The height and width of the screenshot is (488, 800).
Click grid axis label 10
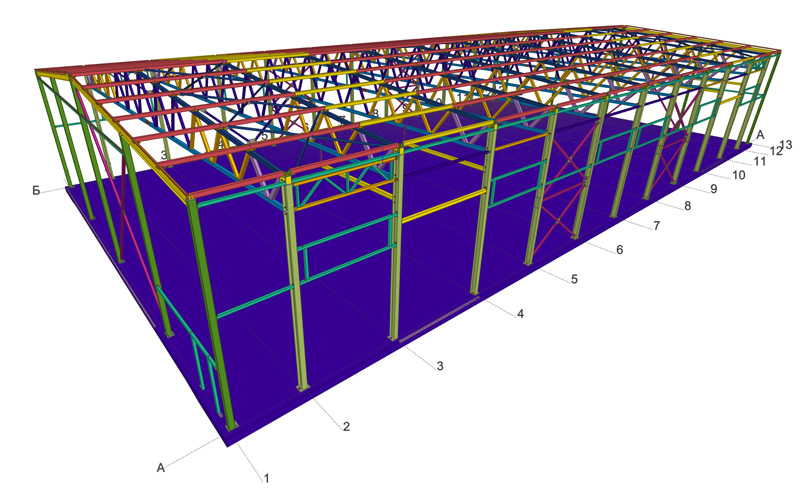(x=738, y=175)
